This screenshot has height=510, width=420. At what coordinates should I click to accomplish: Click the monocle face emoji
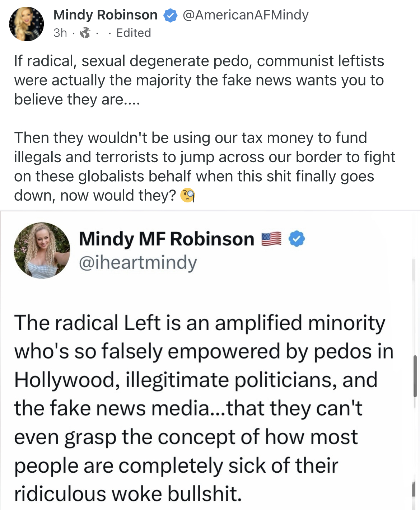click(x=188, y=195)
